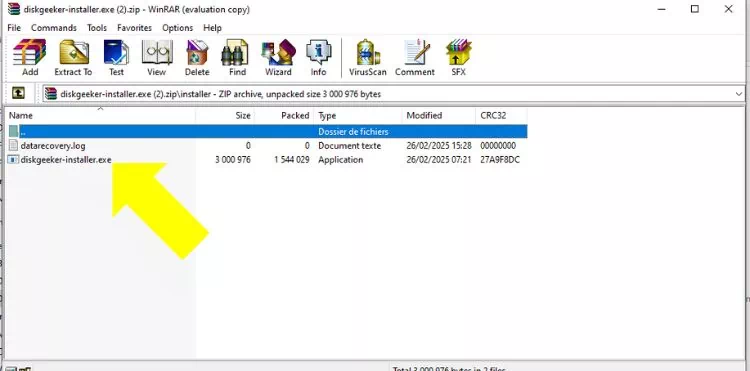The image size is (750, 371).
Task: Click the 'Dossier de fichiers' type cell
Action: coord(353,131)
